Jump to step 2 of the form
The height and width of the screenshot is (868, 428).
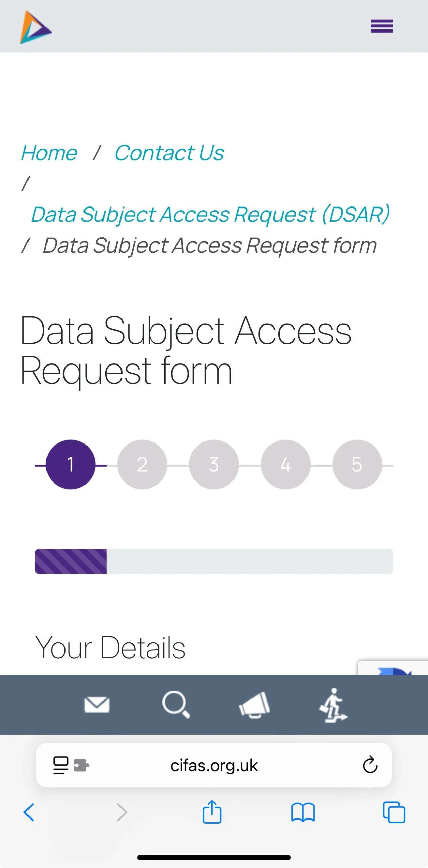[x=142, y=464]
